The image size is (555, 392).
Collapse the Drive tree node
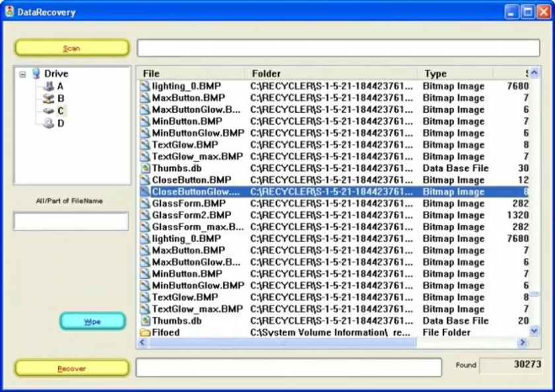point(22,73)
